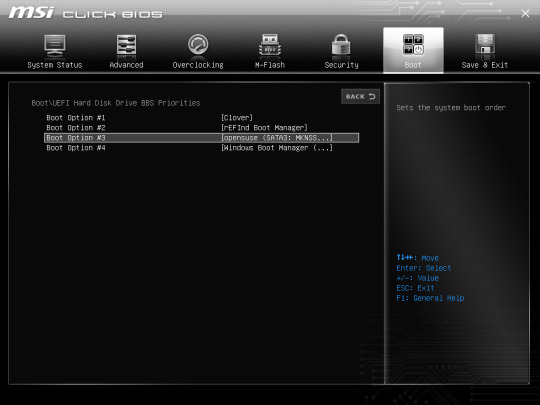Select the Boot Option #2 row label

76,128
